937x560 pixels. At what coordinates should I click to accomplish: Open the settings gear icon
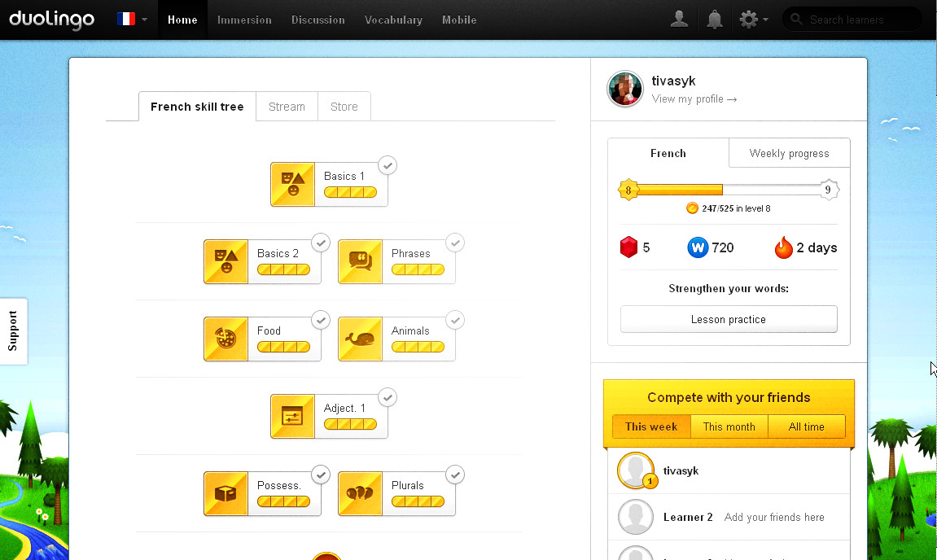pyautogui.click(x=748, y=20)
